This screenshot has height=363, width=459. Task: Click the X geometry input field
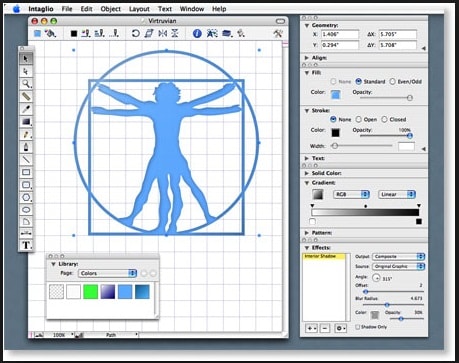pyautogui.click(x=340, y=34)
